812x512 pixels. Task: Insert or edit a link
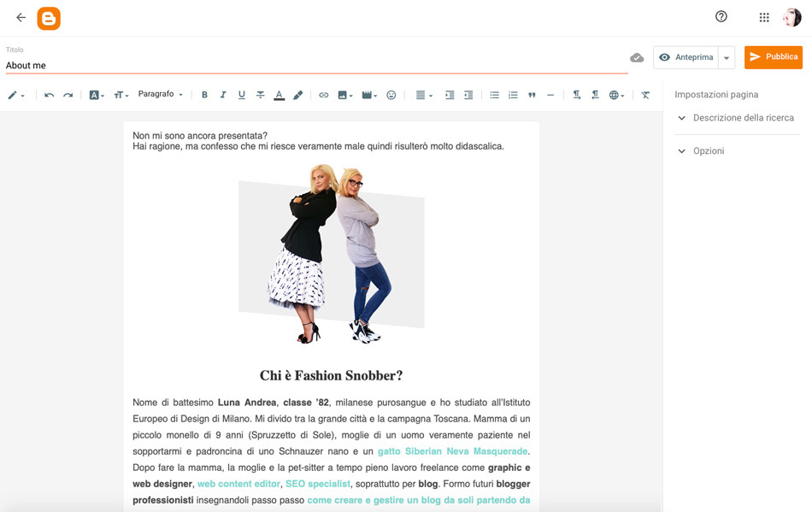pos(324,95)
